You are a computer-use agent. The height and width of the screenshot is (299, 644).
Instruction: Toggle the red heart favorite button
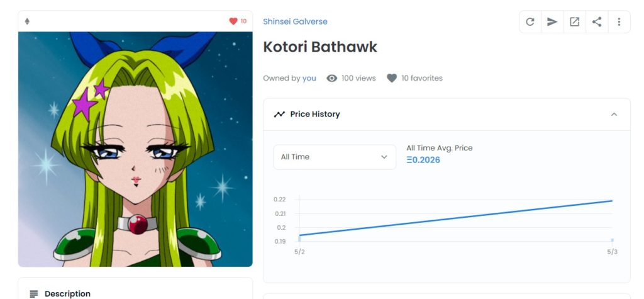(233, 21)
